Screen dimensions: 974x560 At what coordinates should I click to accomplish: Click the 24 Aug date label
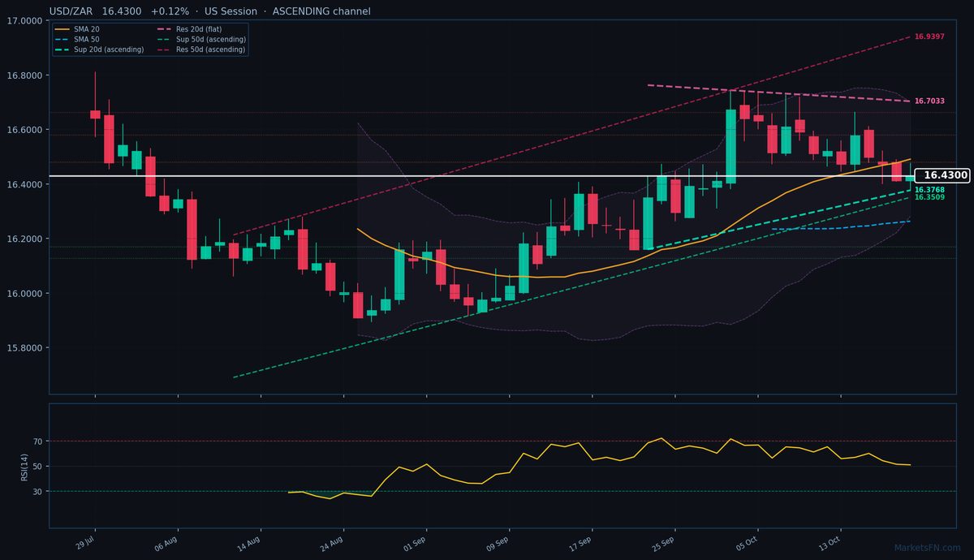tap(333, 542)
